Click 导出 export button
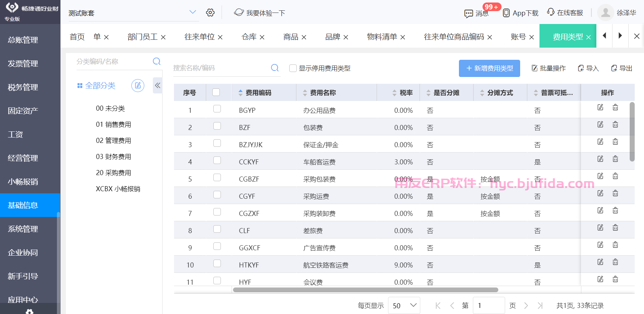Viewport: 644px width, 314px height. [x=622, y=68]
